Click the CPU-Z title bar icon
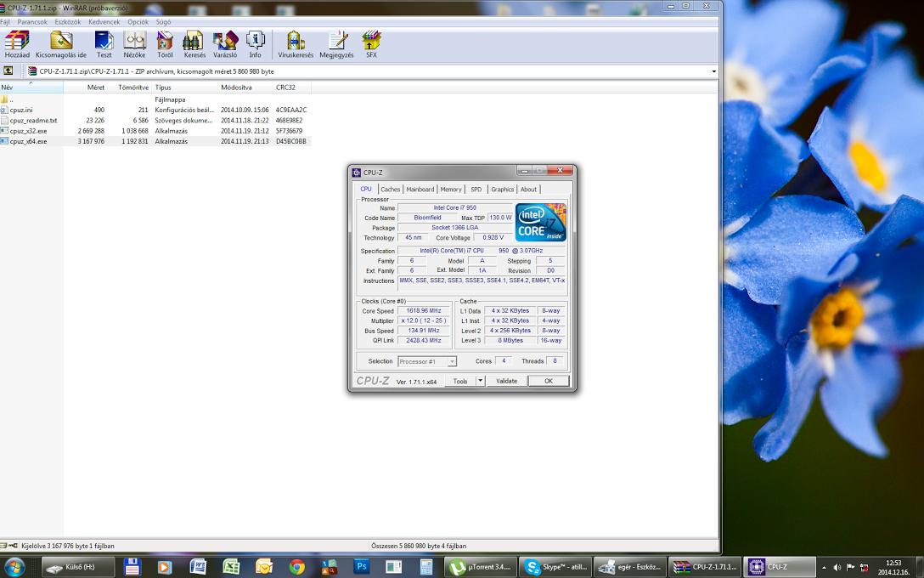This screenshot has height=578, width=924. [356, 173]
